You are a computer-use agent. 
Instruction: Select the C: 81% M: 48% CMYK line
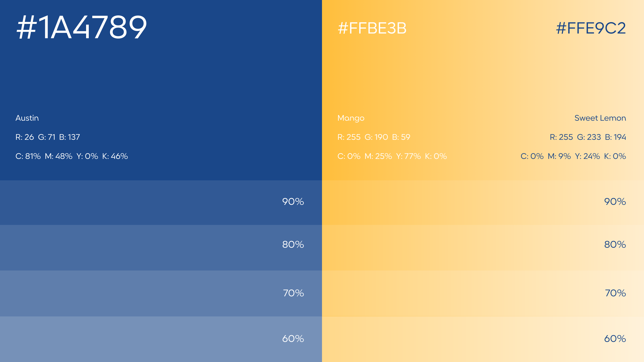[x=72, y=156]
